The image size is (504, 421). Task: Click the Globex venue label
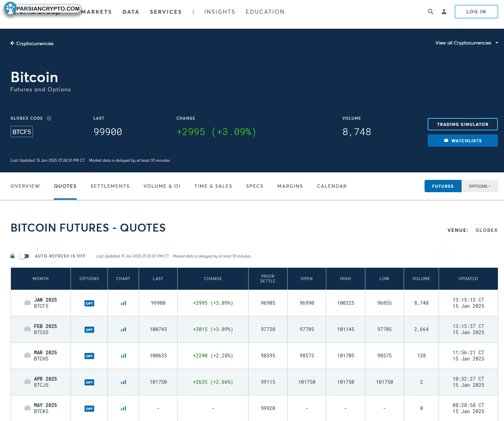pos(486,230)
